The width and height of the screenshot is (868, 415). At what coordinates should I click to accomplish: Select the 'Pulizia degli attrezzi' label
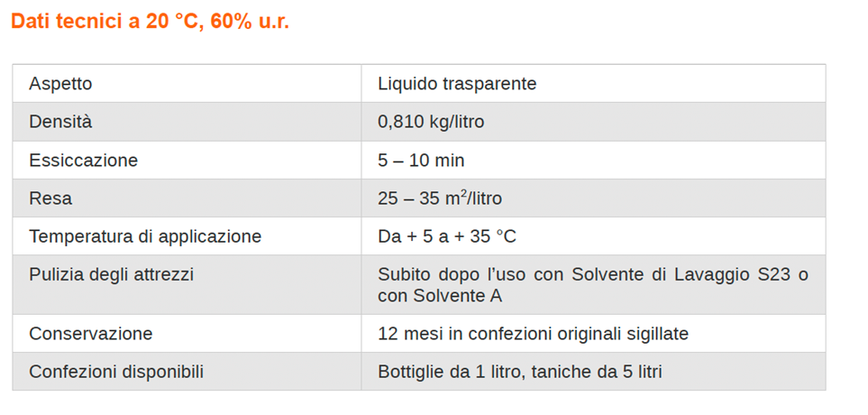[x=111, y=274]
